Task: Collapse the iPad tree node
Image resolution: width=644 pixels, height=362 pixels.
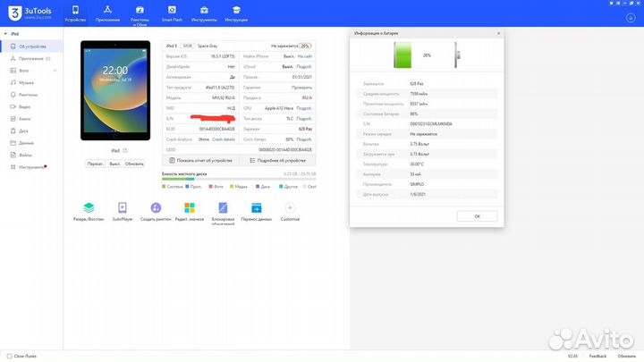Action: [5, 34]
